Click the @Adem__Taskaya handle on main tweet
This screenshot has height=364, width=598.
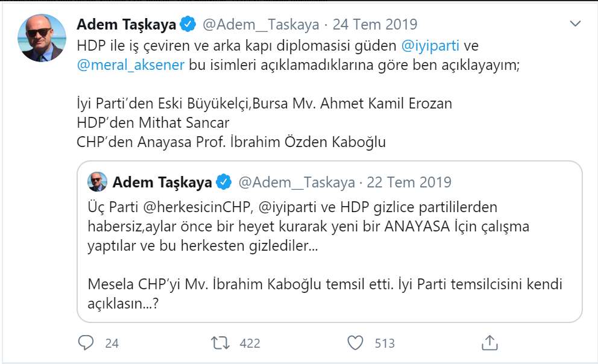coord(261,25)
